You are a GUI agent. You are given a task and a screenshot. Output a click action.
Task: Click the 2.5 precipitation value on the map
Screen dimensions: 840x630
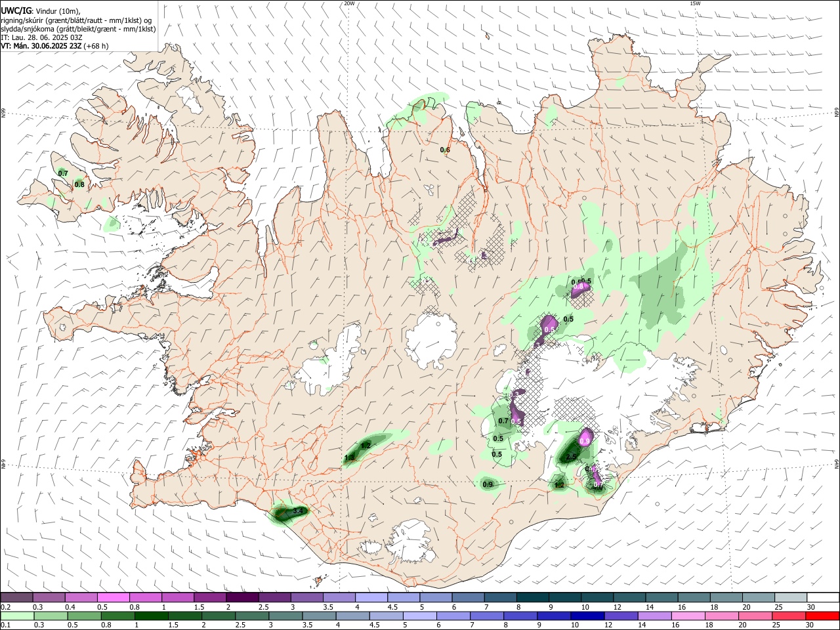(571, 457)
